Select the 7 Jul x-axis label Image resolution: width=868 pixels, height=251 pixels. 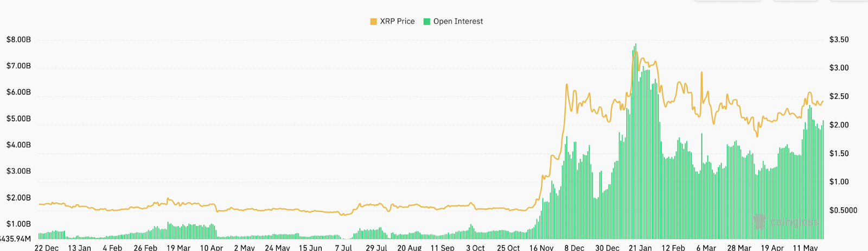click(x=343, y=248)
